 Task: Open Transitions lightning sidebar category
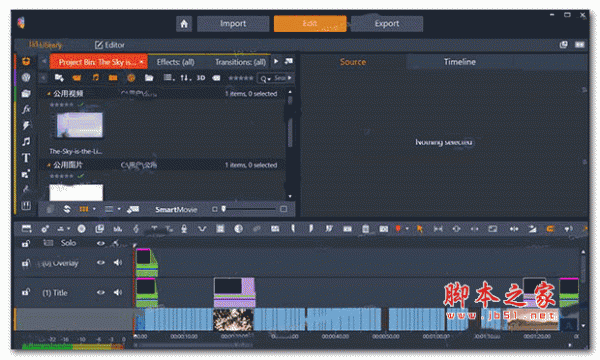click(26, 125)
